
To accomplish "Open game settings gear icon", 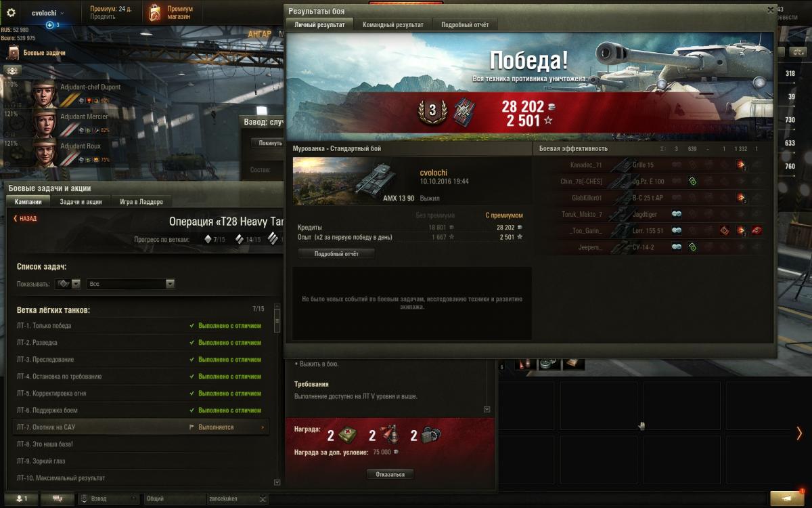I will (11, 13).
